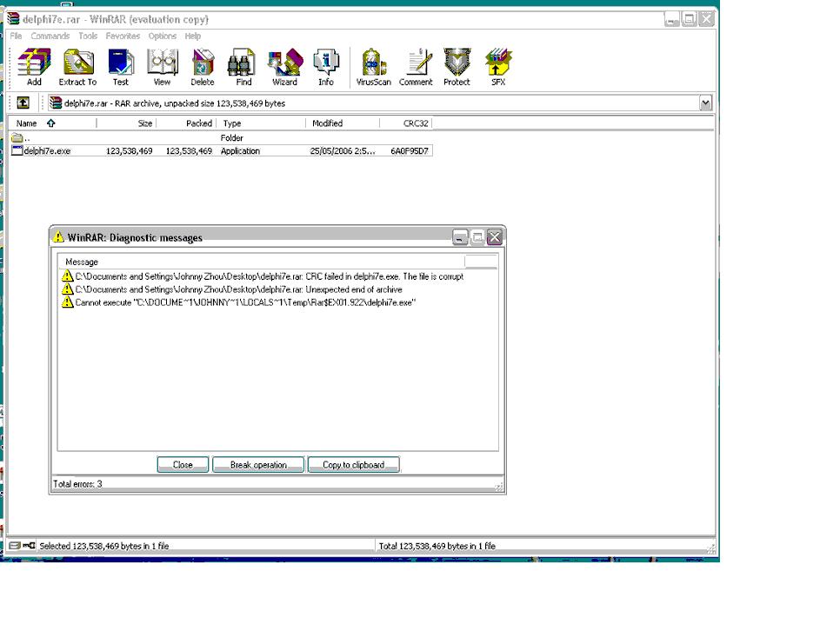This screenshot has width=840, height=638.
Task: Create SFX archive via toolbar icon
Action: [x=498, y=67]
